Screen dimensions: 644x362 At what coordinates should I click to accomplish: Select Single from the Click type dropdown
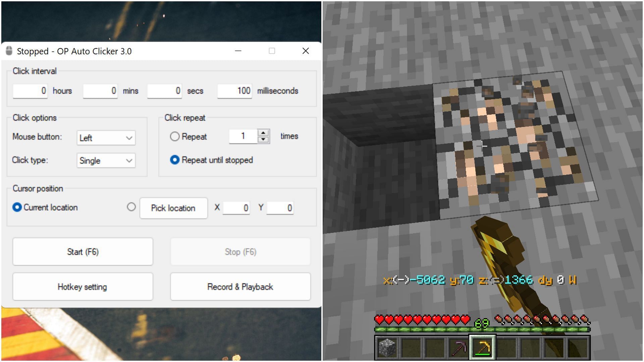click(105, 161)
